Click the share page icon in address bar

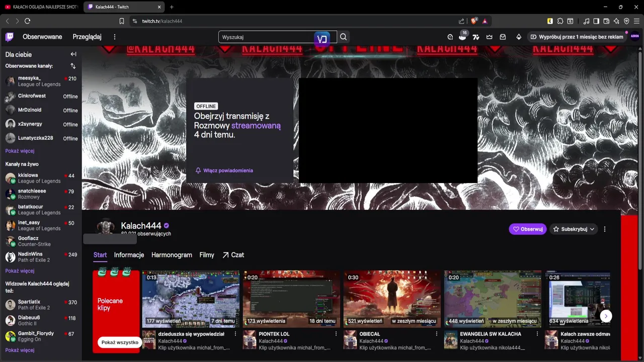click(461, 21)
